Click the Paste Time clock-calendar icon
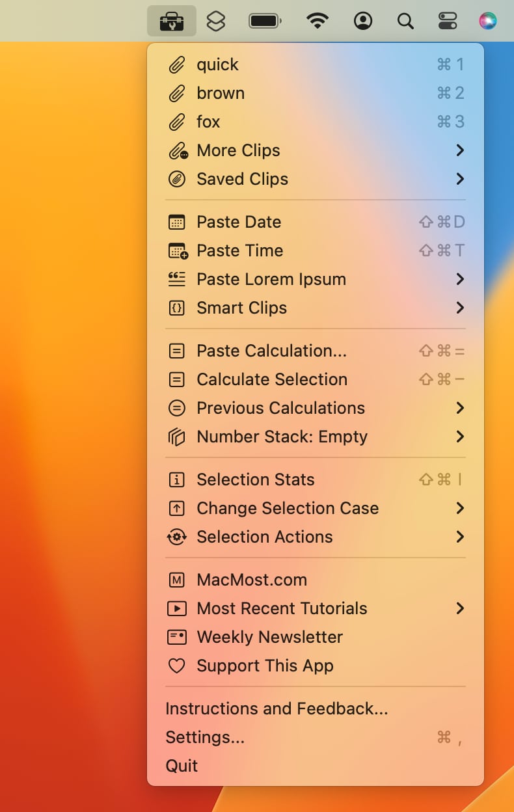Viewport: 514px width, 812px height. [x=176, y=250]
